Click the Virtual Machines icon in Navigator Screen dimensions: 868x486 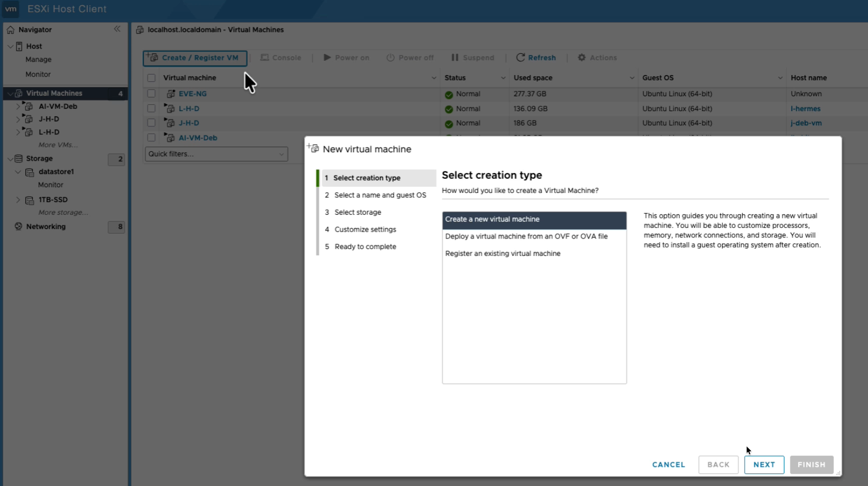[19, 93]
